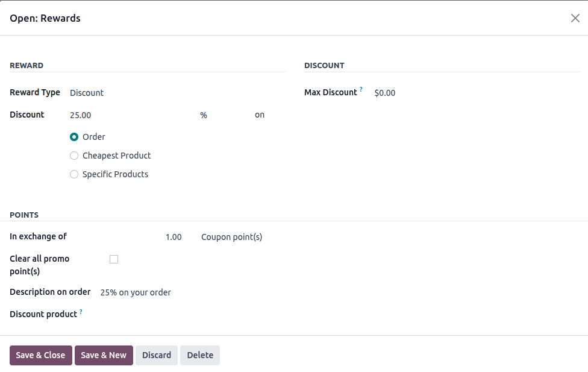The height and width of the screenshot is (372, 588).
Task: Open the Discount product selection field
Action: [x=181, y=314]
